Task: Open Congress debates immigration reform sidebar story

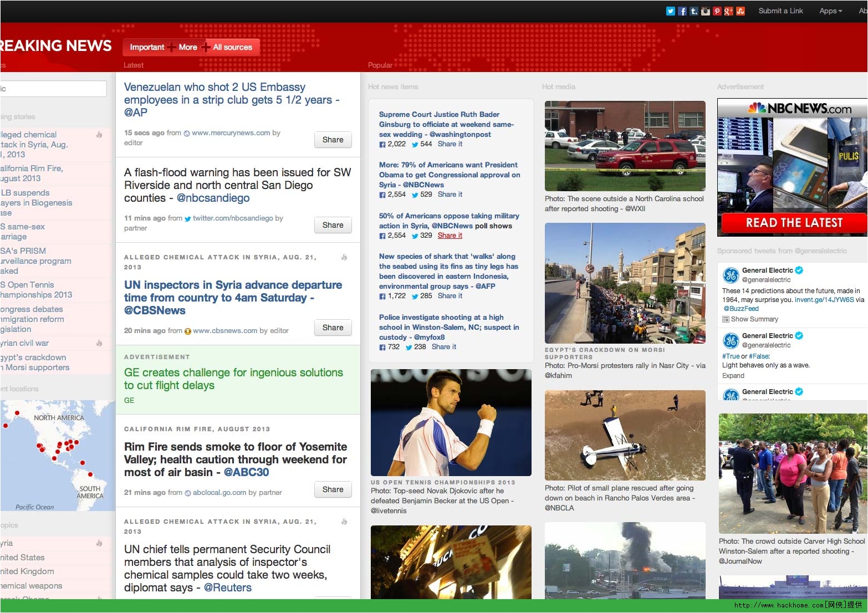Action: click(x=32, y=319)
